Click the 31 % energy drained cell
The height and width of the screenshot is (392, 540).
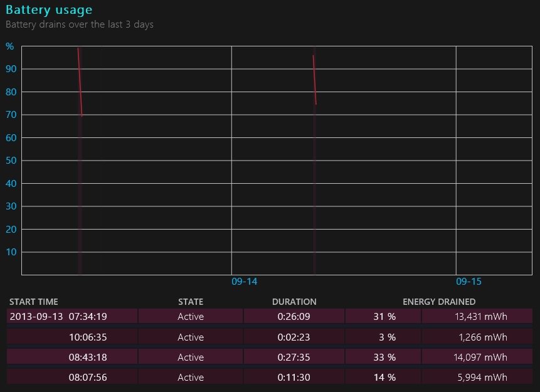click(x=384, y=317)
